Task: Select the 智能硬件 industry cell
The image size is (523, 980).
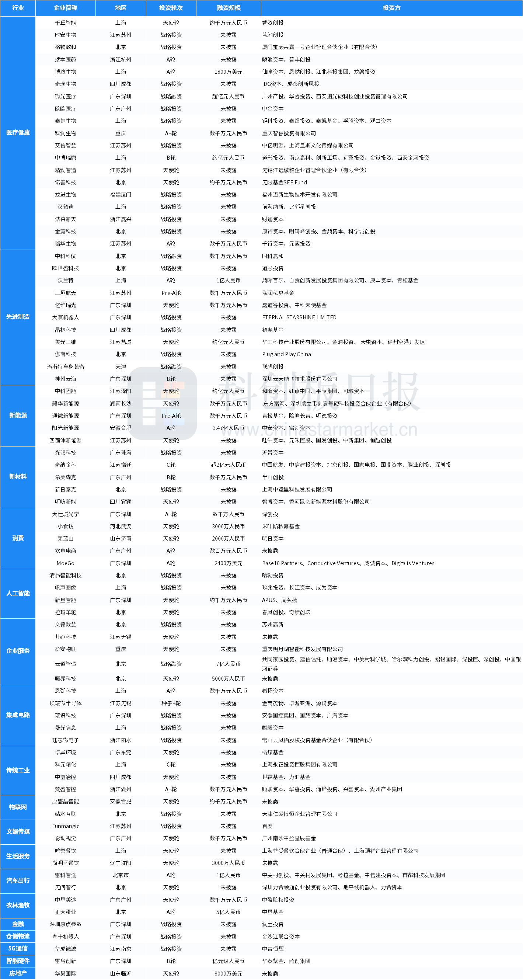Action: pos(18,961)
